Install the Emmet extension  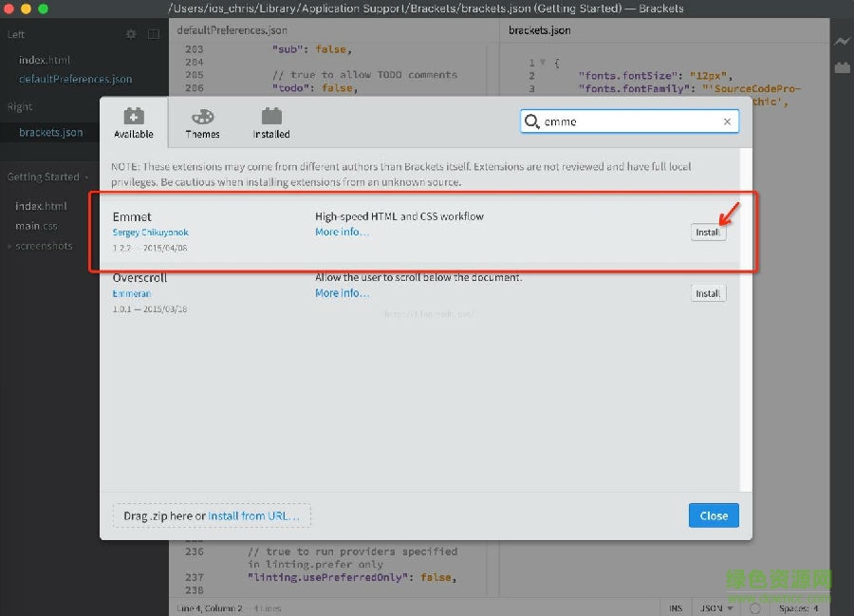click(708, 233)
